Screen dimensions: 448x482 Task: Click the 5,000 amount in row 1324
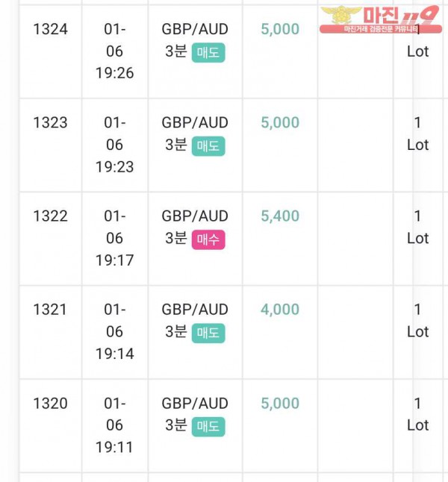(x=280, y=29)
